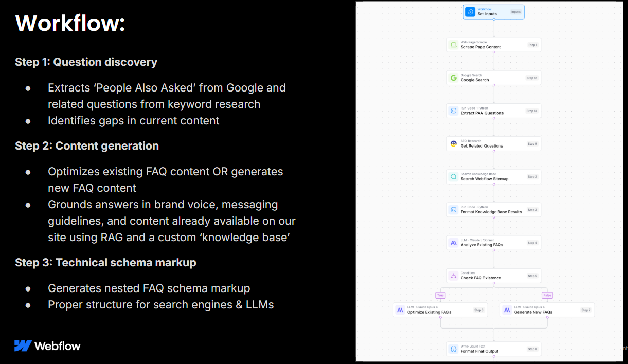
Task: Select the 'Optimize Existing FAQs' node title
Action: coord(429,312)
